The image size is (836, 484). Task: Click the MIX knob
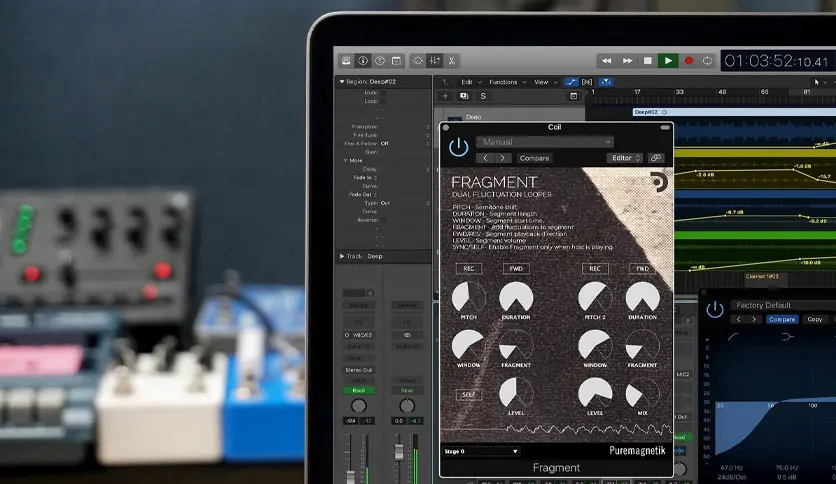pyautogui.click(x=642, y=394)
